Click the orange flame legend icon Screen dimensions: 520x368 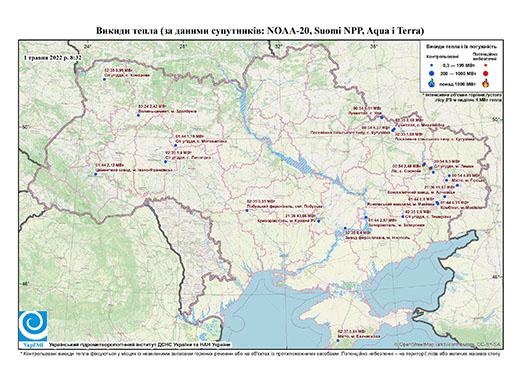click(x=486, y=82)
